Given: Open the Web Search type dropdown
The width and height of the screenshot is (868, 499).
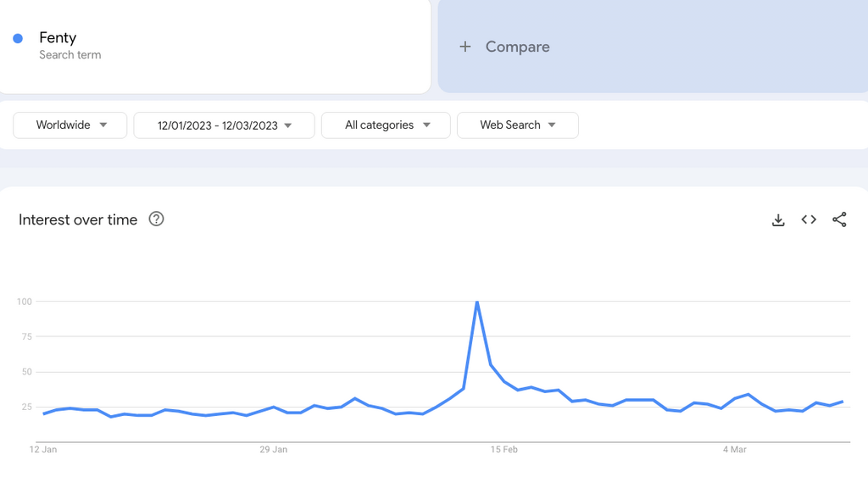Looking at the screenshot, I should (517, 125).
